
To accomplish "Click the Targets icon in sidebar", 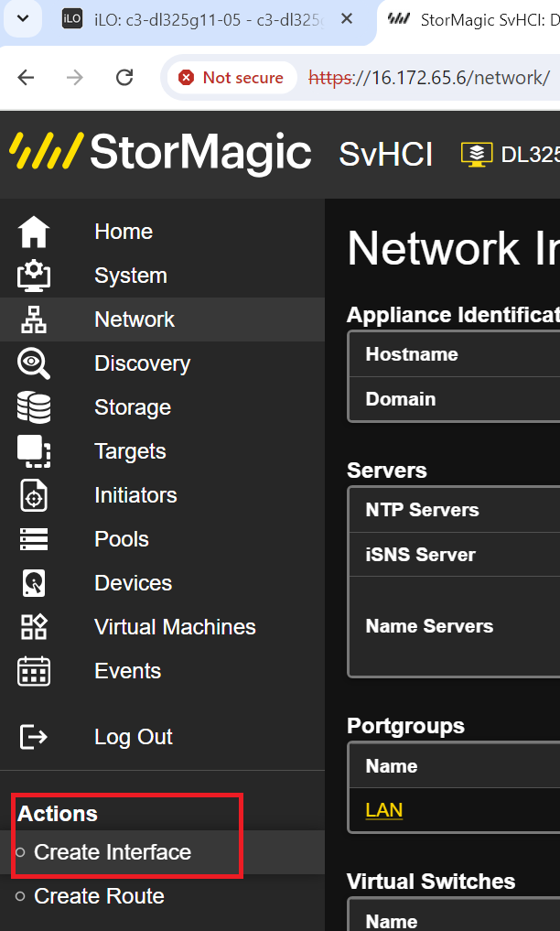I will click(34, 451).
